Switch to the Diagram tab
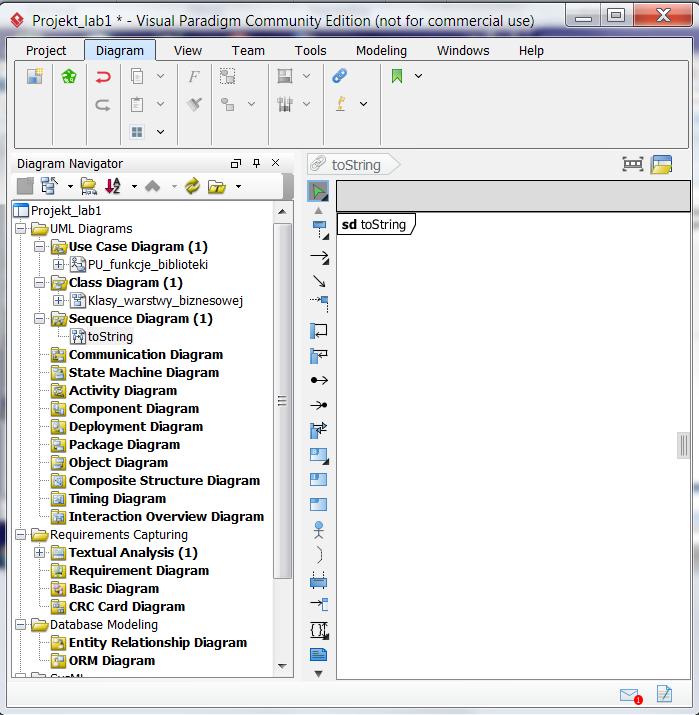Viewport: 699px width, 715px height. (120, 50)
